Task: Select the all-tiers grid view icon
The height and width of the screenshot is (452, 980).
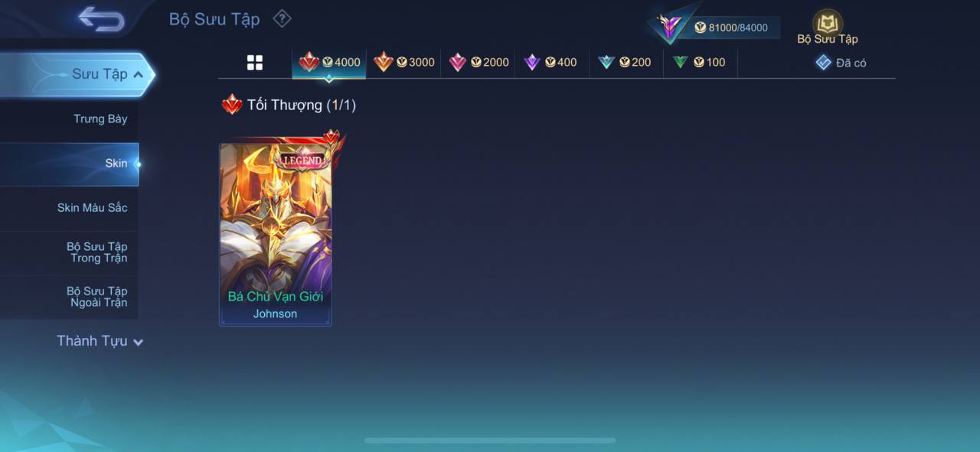Action: coord(255,63)
